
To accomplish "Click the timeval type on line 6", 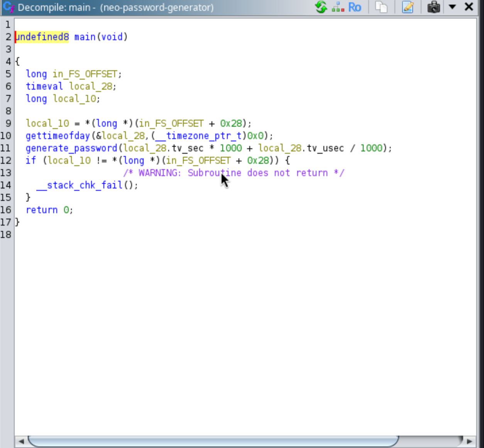I will (44, 86).
